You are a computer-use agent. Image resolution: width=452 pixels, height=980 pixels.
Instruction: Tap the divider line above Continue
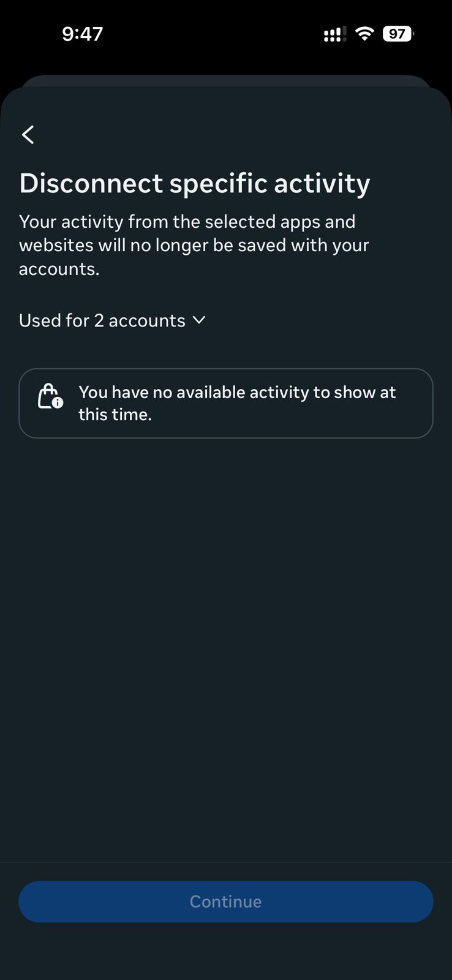226,862
